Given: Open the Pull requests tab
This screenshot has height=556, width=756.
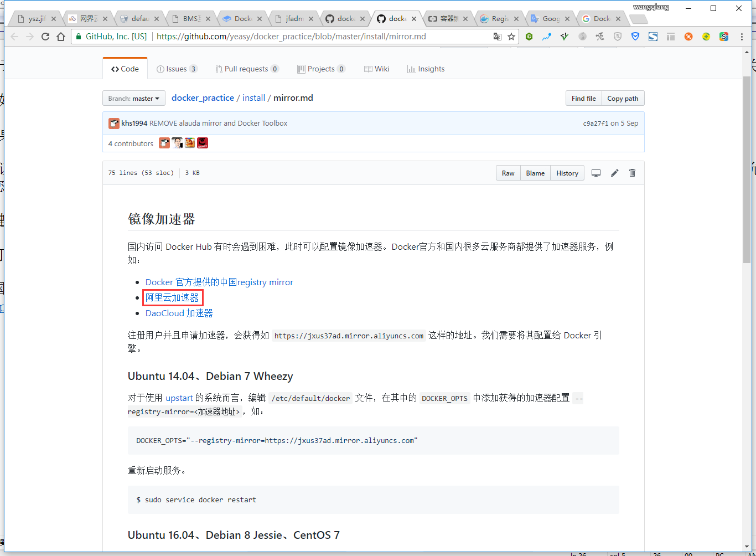Looking at the screenshot, I should (247, 69).
